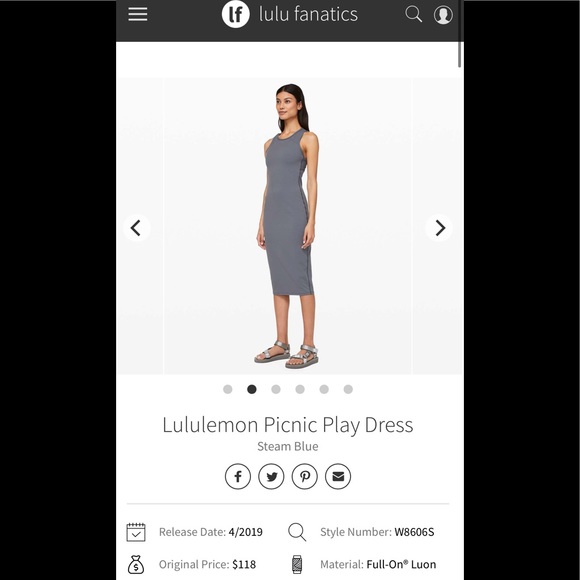Jump to the fourth carousel image dot
The width and height of the screenshot is (580, 580).
click(300, 389)
